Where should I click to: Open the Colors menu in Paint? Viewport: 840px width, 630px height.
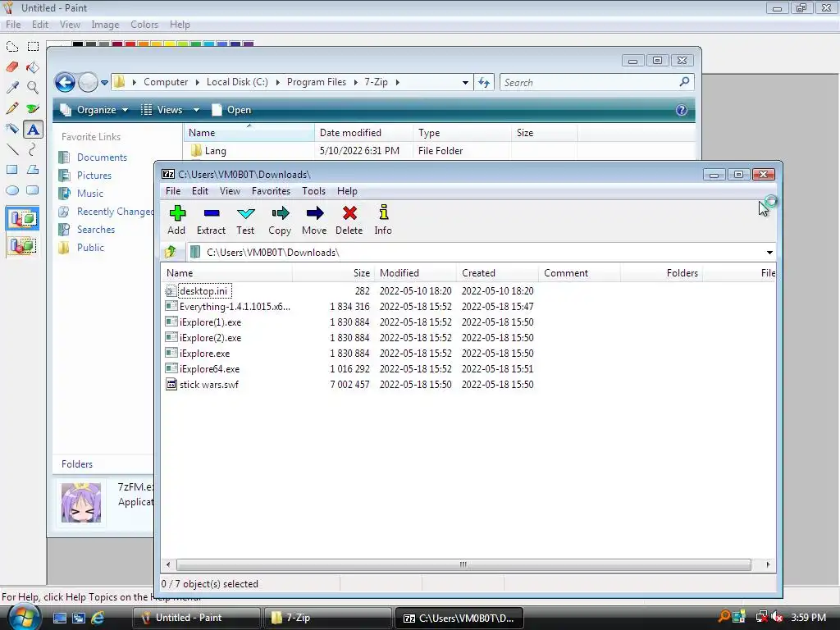coord(144,25)
